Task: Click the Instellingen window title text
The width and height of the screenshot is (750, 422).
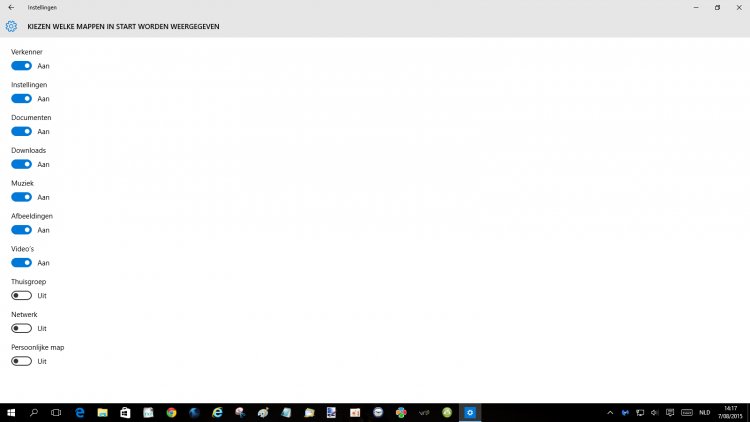Action: [x=42, y=8]
